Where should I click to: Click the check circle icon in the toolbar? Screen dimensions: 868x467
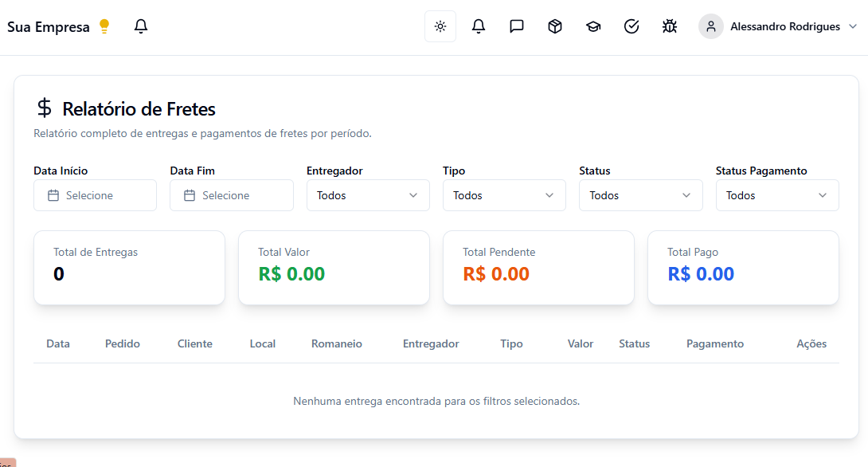coord(631,26)
